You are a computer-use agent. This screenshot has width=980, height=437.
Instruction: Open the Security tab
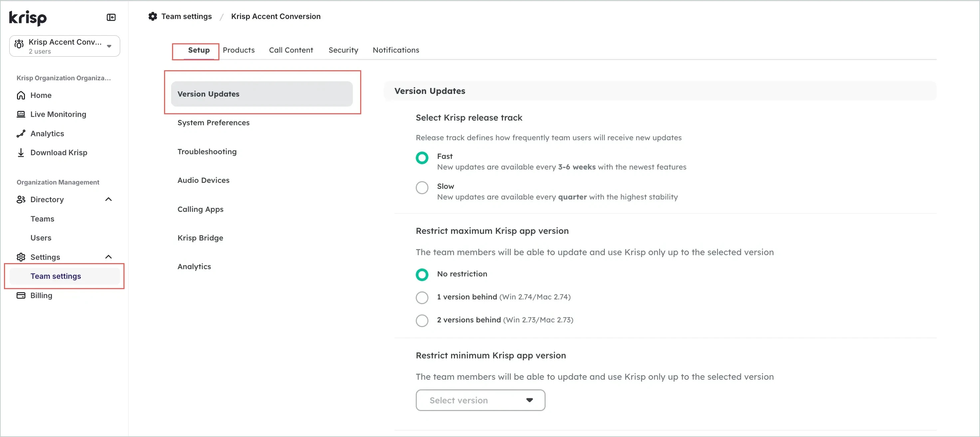coord(343,50)
